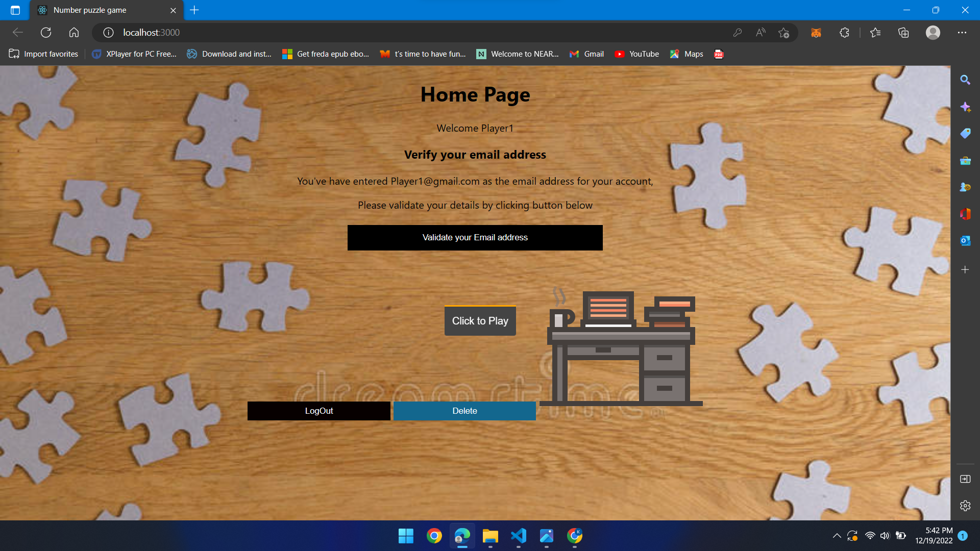Select the Number puzzle game tab

107,10
